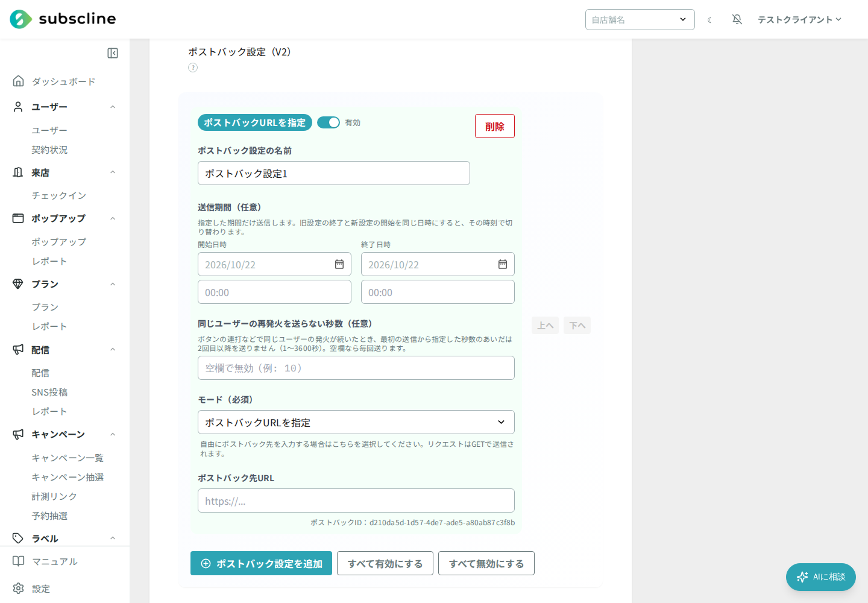Open キャンペーン抽選 page
868x603 pixels.
coord(68,477)
